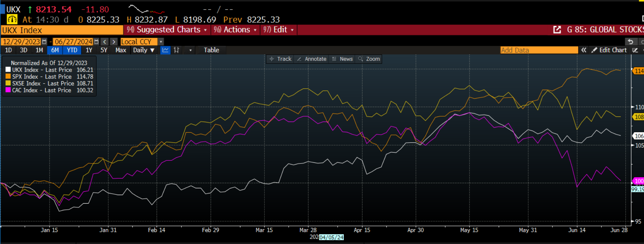Open the Actions menu
Viewport: 644px width, 244px height.
[235, 30]
